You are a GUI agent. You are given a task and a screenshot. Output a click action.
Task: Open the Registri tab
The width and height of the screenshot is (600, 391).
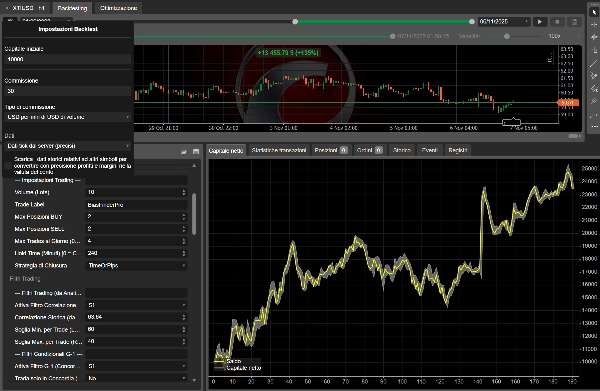click(458, 150)
